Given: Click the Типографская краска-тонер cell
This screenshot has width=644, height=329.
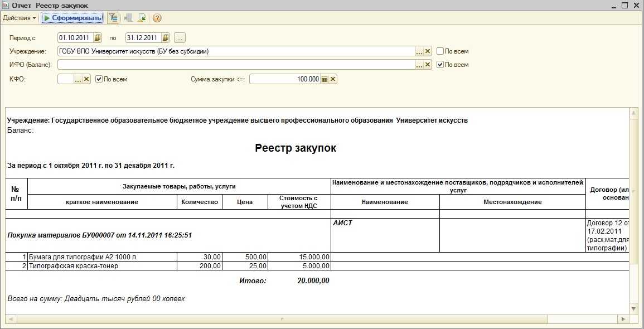Looking at the screenshot, I should (x=102, y=266).
